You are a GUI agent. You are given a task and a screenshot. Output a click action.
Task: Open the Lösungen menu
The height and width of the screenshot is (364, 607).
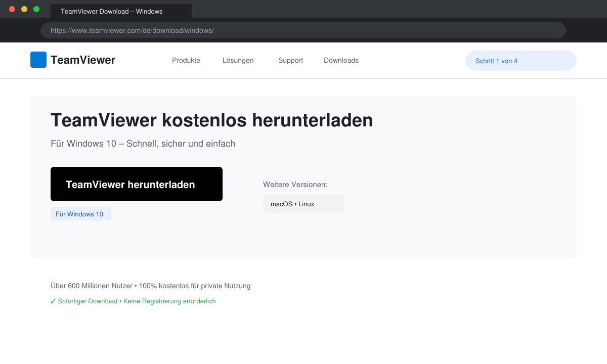click(x=238, y=60)
